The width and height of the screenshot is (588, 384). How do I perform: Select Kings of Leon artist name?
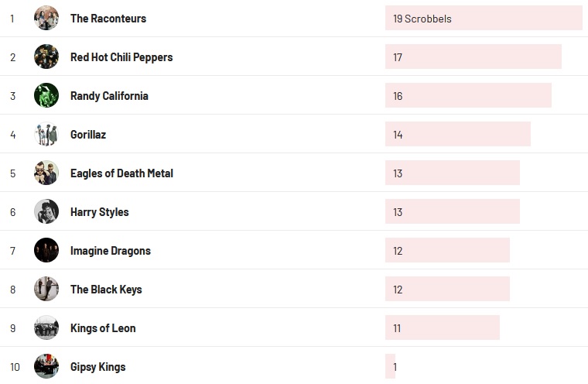click(x=103, y=328)
